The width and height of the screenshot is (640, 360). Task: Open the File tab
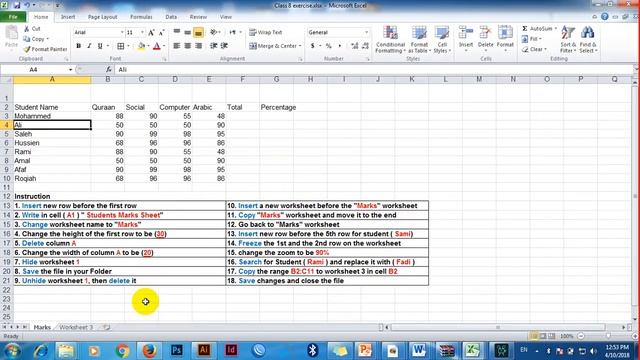coord(13,17)
